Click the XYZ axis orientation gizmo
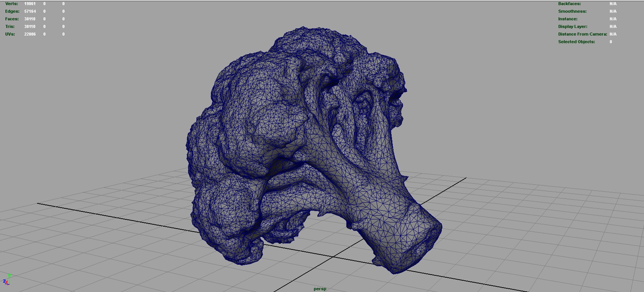Image resolution: width=644 pixels, height=292 pixels. coord(7,280)
